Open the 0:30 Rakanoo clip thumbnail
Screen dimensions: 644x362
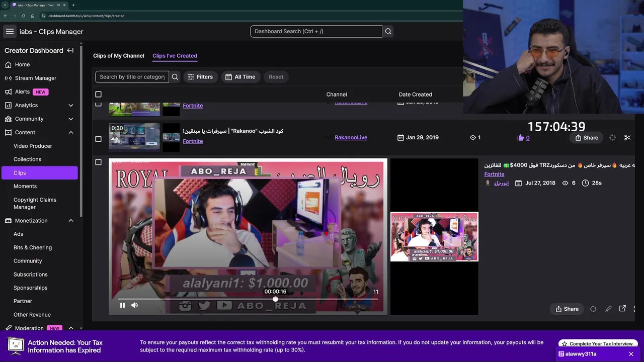tap(134, 137)
